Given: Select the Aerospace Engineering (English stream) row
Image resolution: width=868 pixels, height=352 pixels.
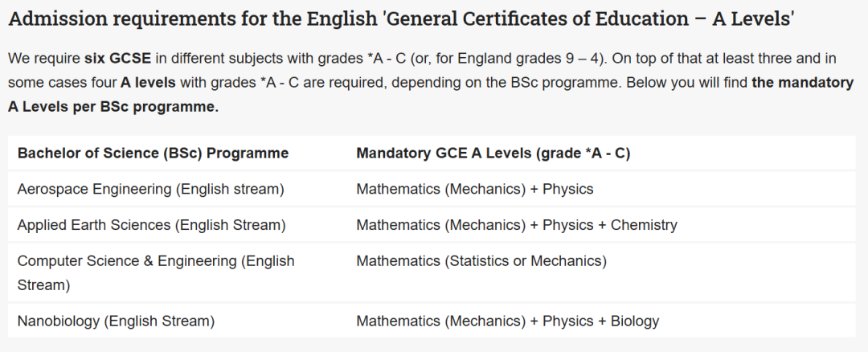Looking at the screenshot, I should pyautogui.click(x=432, y=190).
